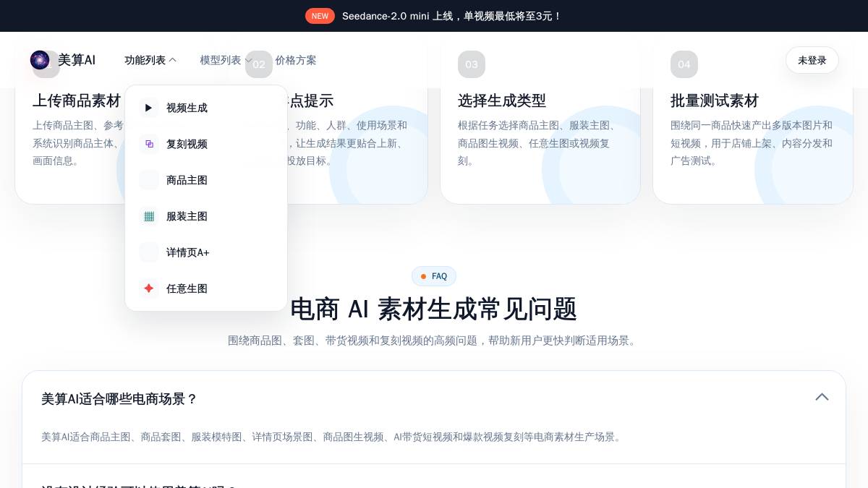
Task: Collapse the 美算AI适合哪些电商场景 FAQ chevron
Action: click(x=822, y=397)
